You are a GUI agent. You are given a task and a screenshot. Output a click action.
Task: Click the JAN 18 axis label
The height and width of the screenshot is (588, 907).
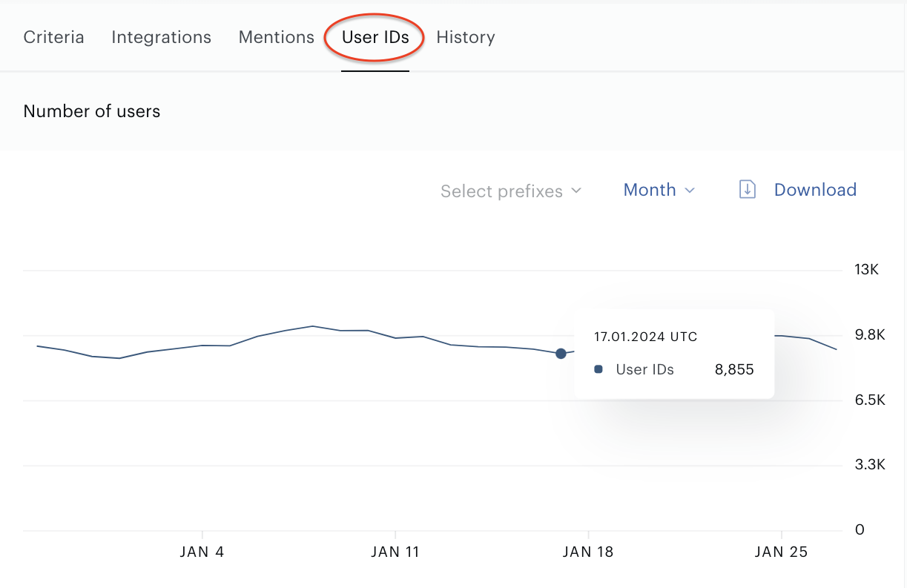tap(588, 552)
